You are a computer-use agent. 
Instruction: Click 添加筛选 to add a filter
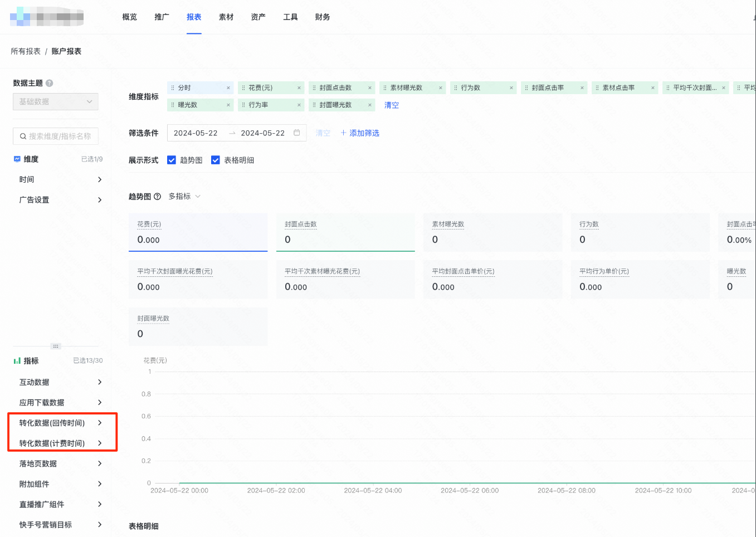pyautogui.click(x=360, y=133)
